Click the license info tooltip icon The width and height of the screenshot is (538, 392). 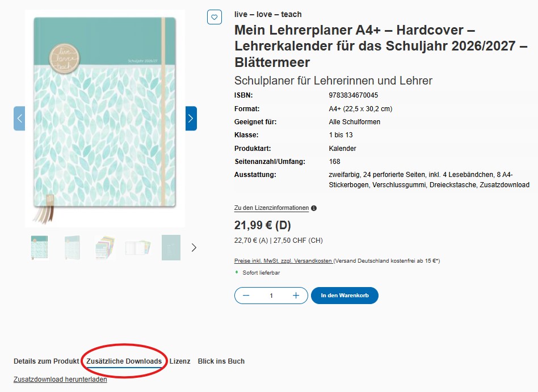314,208
